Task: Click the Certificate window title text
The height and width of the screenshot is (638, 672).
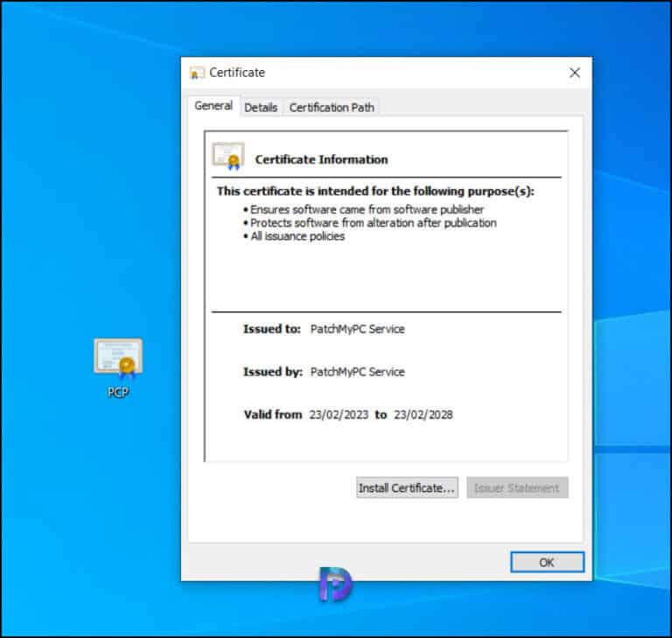Action: (x=237, y=73)
